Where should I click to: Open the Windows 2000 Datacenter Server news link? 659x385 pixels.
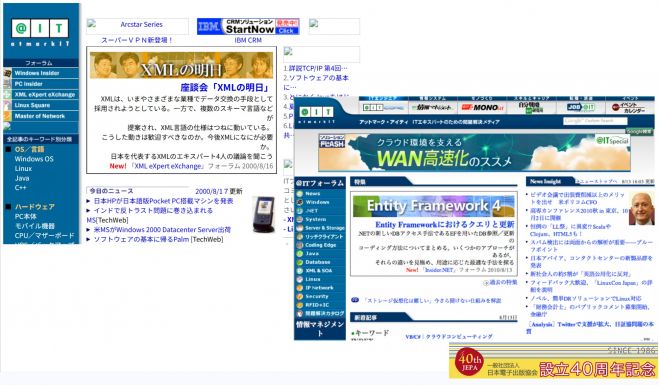pos(162,229)
